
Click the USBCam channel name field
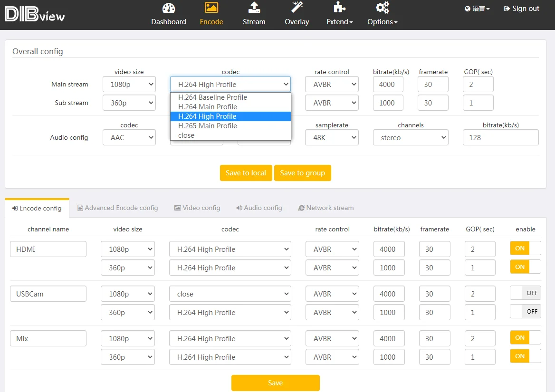48,294
